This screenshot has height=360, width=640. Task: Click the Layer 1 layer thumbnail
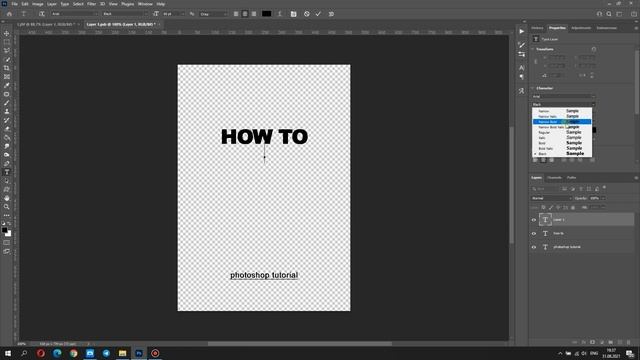pos(545,220)
